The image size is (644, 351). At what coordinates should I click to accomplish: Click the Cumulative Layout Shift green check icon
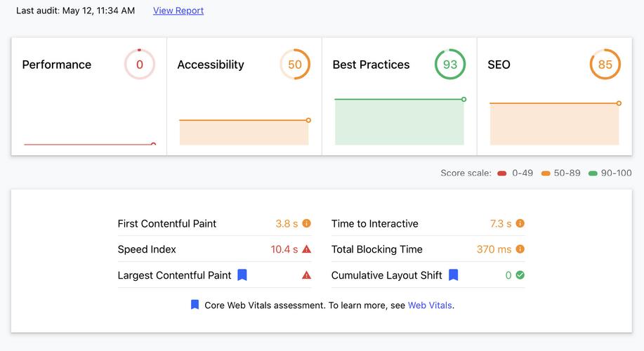click(520, 275)
